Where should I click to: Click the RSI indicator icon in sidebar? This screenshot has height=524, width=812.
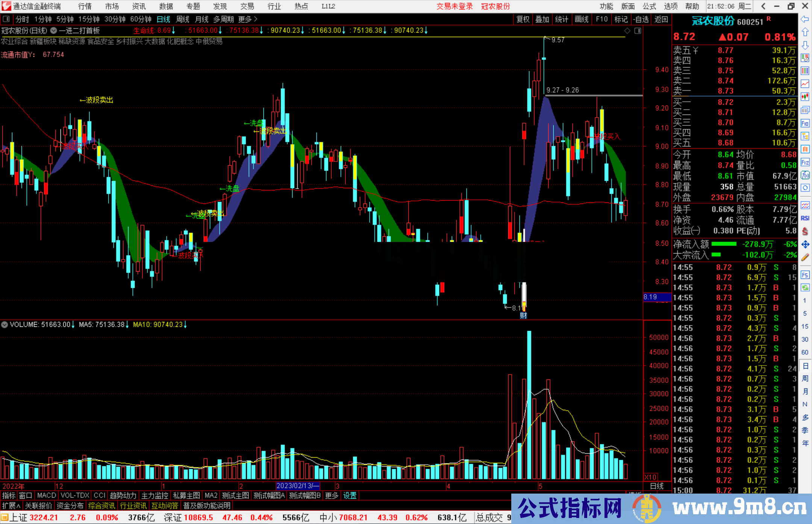coord(805,218)
